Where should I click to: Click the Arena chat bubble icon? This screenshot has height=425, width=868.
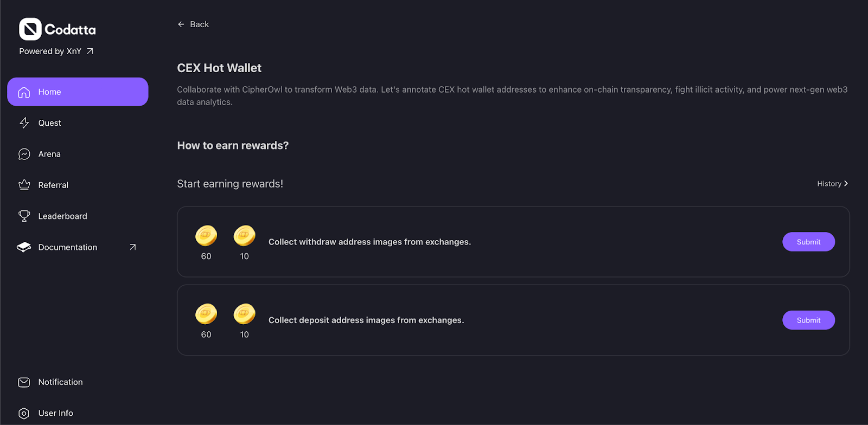[x=24, y=154]
